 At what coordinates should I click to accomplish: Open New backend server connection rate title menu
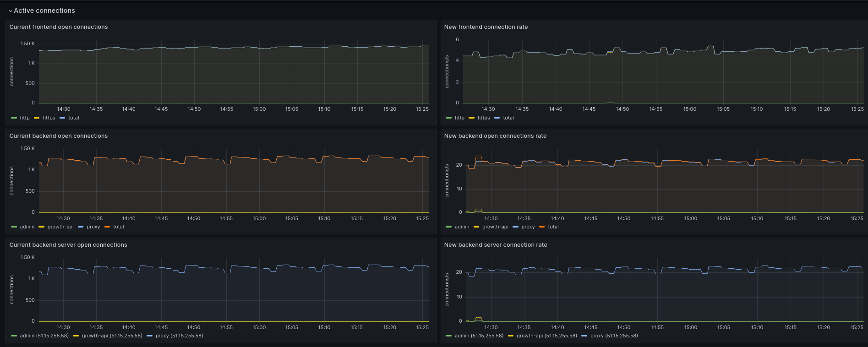pos(495,245)
